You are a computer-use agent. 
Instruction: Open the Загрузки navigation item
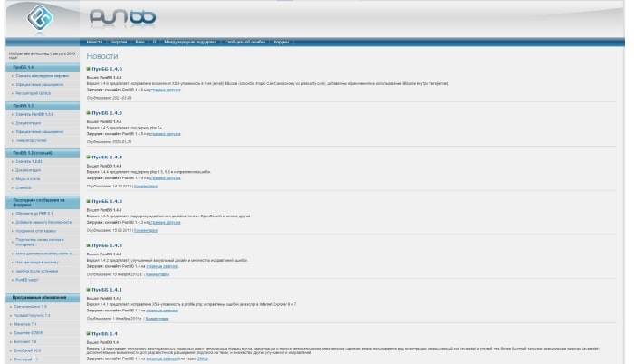point(119,42)
